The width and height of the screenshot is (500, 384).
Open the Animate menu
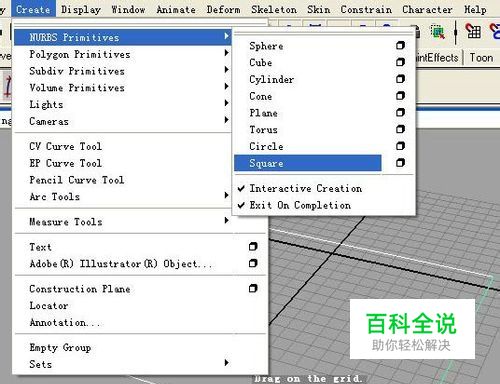click(x=176, y=9)
